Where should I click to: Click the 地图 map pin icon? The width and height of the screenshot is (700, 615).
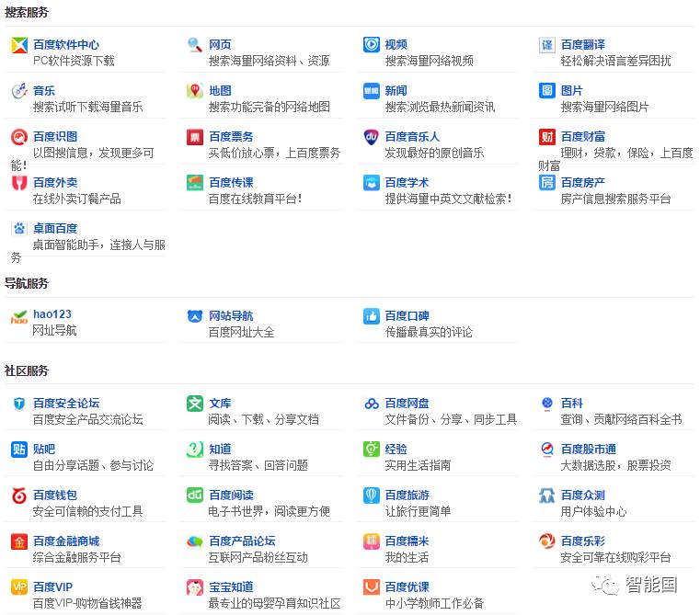(x=195, y=91)
